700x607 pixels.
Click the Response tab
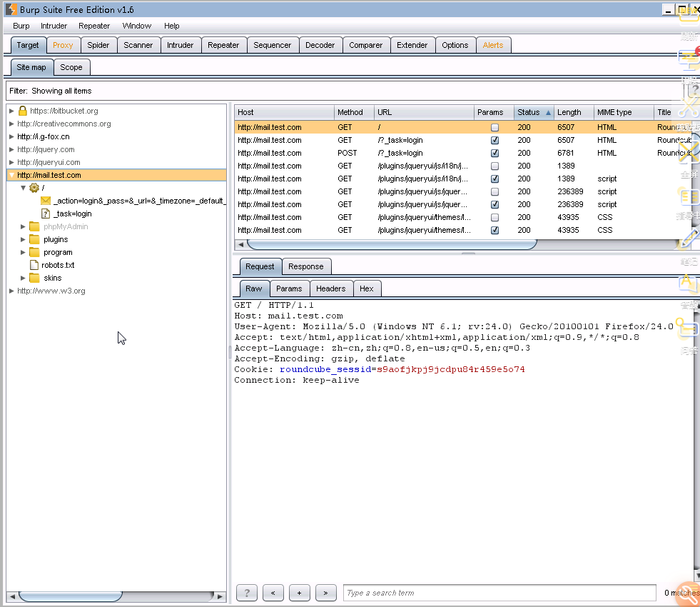click(305, 266)
